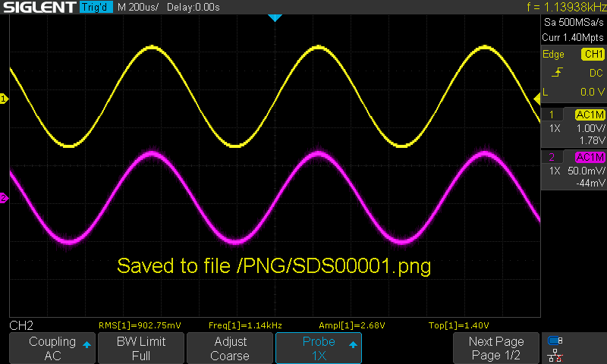Click the USB device status icon
This screenshot has width=607, height=364.
click(x=555, y=340)
